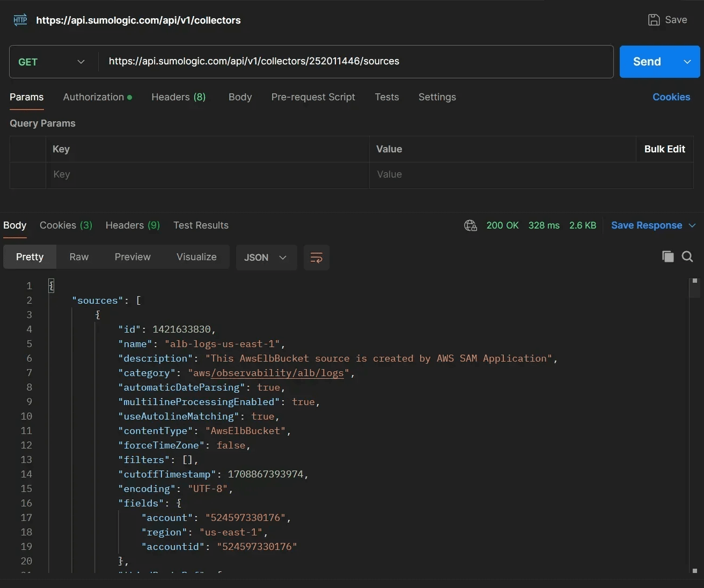Switch to the Visualize view
The width and height of the screenshot is (704, 588).
[196, 257]
